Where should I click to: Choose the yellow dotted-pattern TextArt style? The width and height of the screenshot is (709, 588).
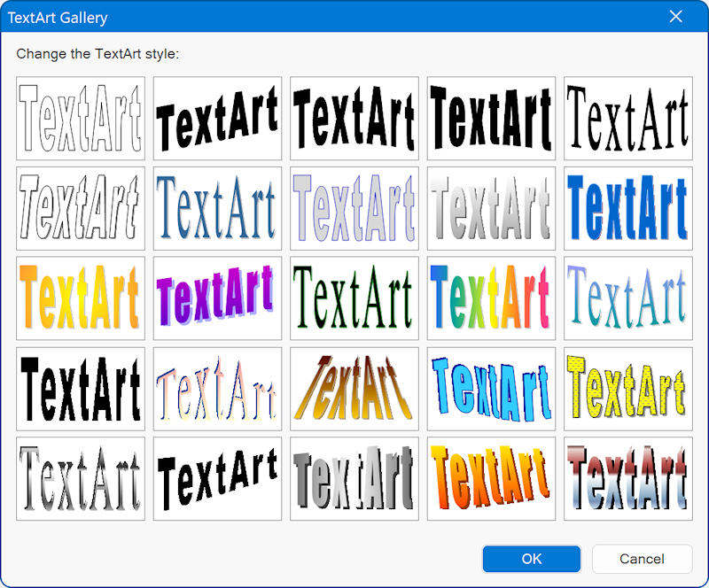[x=628, y=389]
